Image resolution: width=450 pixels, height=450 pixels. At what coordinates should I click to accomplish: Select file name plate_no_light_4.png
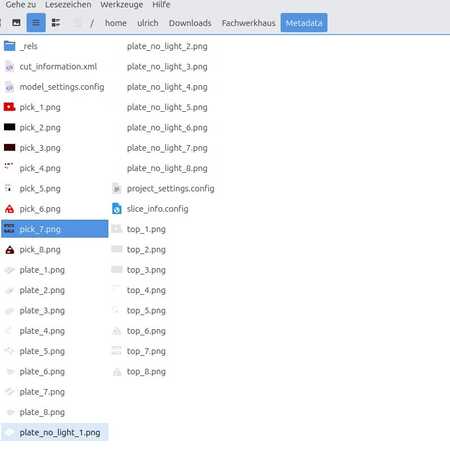click(x=167, y=87)
